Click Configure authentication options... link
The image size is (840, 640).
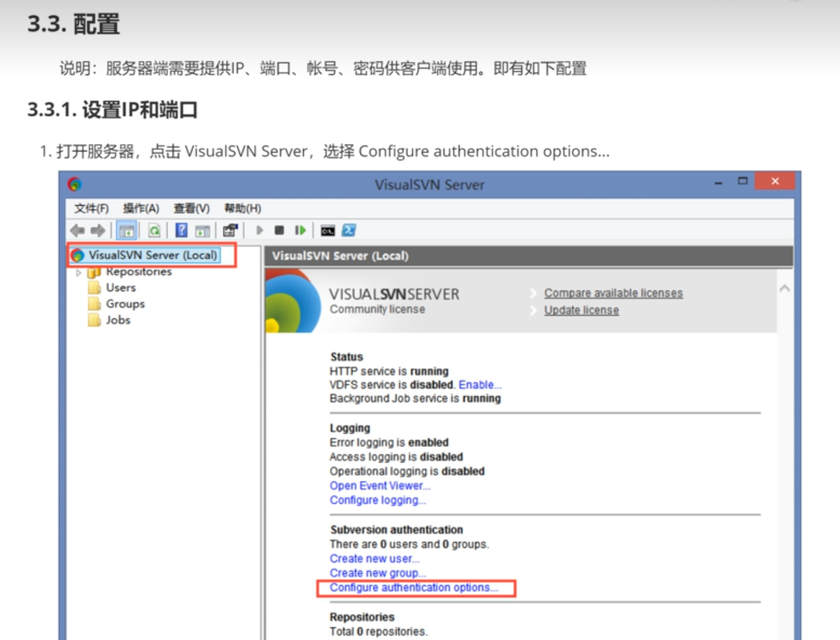(x=414, y=587)
